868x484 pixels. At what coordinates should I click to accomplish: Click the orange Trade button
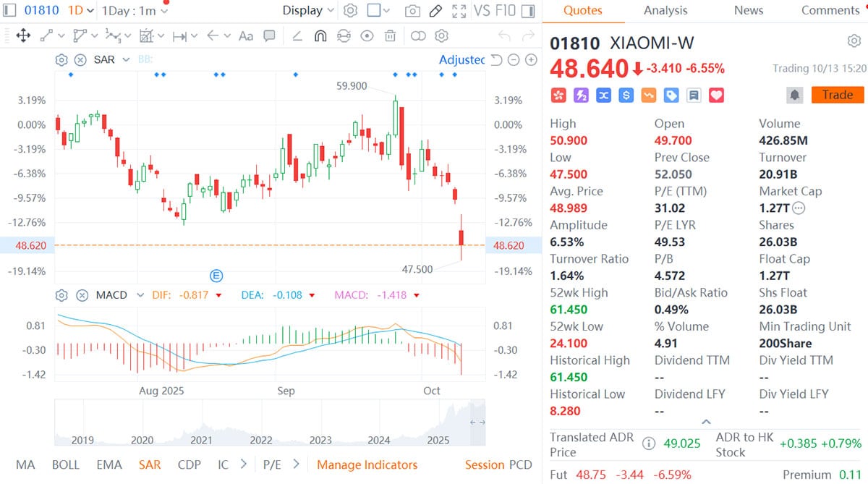click(x=837, y=95)
